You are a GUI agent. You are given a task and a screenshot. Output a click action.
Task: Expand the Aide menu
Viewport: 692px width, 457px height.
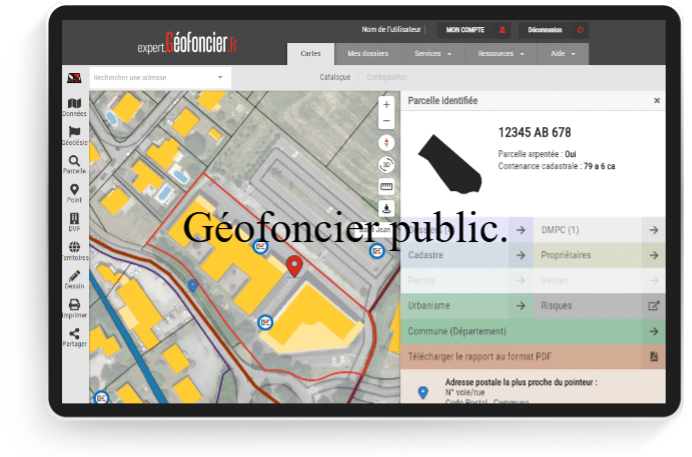click(x=563, y=54)
